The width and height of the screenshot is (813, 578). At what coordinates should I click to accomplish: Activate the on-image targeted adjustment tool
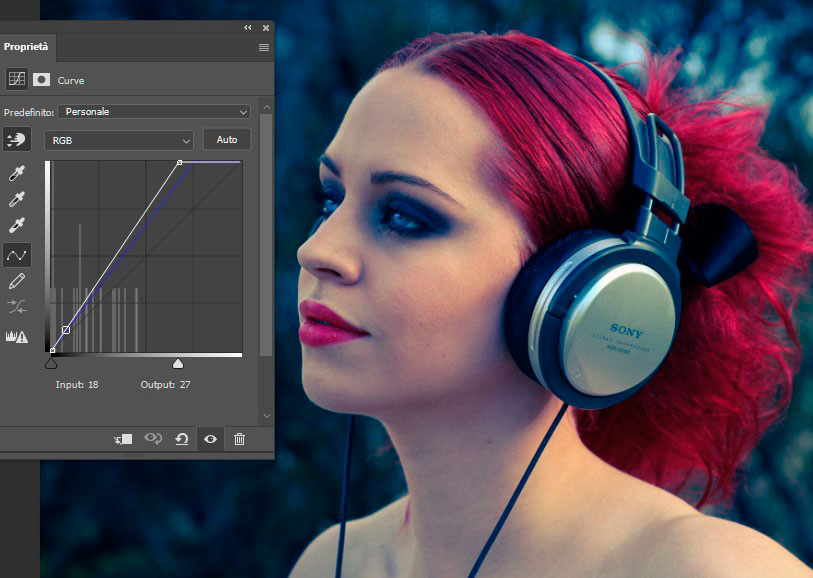pos(17,139)
